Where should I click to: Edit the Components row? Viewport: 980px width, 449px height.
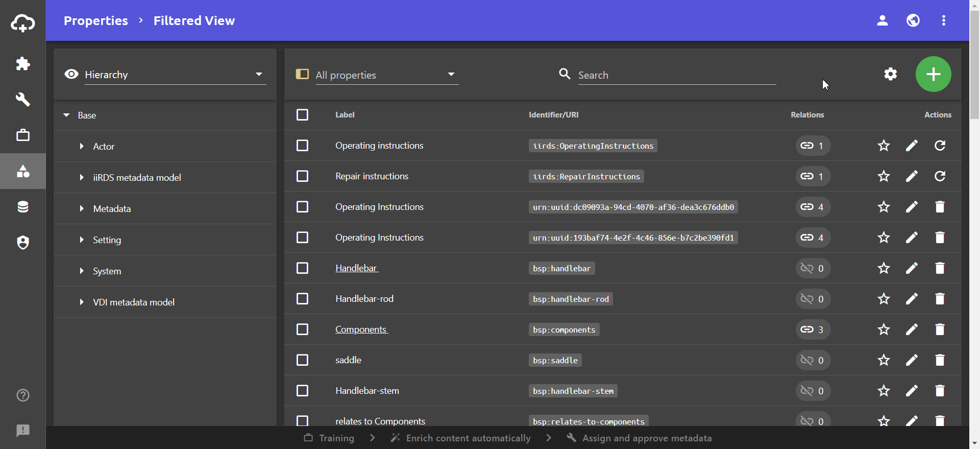click(912, 329)
